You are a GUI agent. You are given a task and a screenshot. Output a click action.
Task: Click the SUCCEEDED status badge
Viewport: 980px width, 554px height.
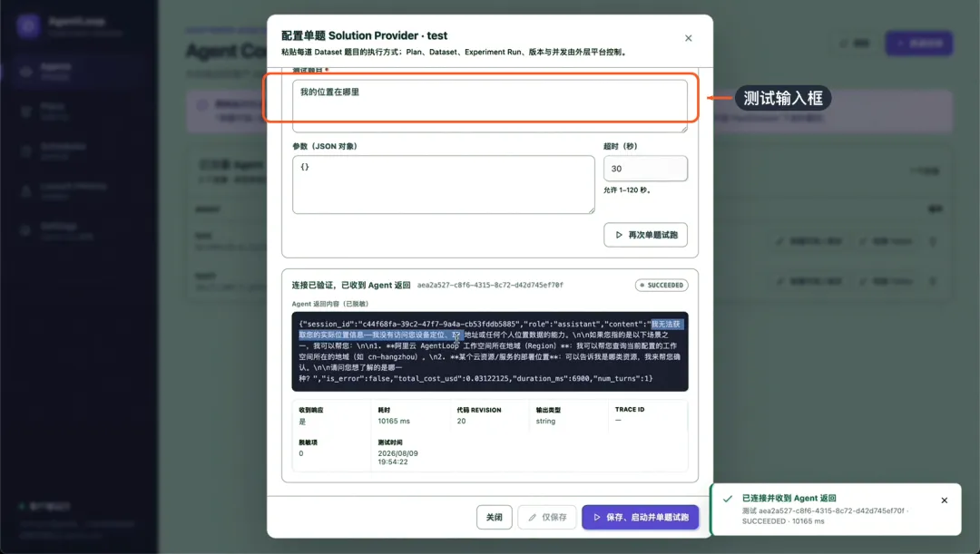661,285
